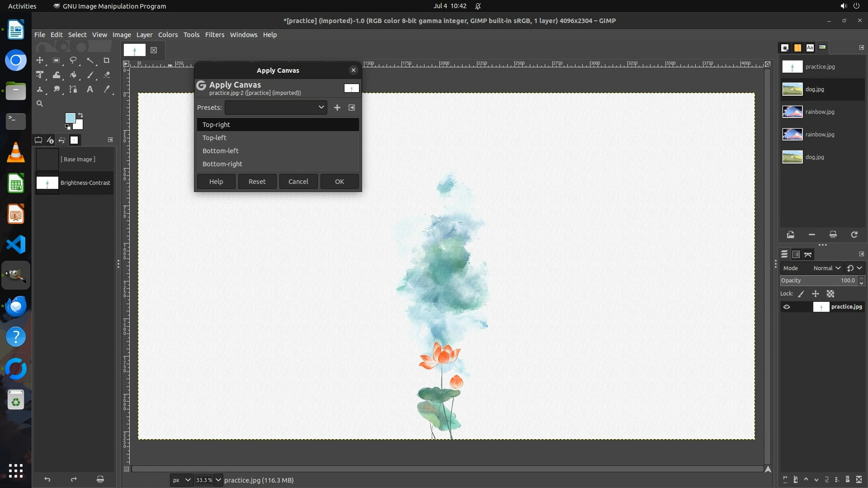The image size is (868, 488).
Task: Expand the layer Mode Normal dropdown
Action: 827,268
